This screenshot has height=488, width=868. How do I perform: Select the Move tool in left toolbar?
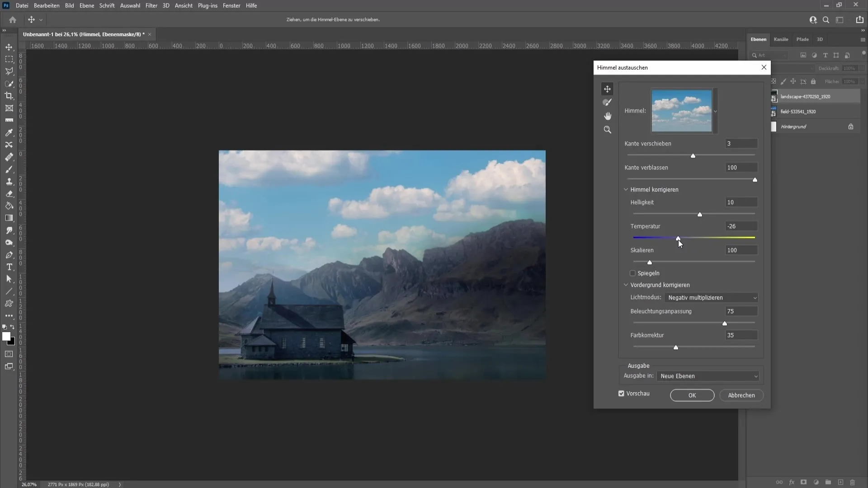pyautogui.click(x=9, y=47)
